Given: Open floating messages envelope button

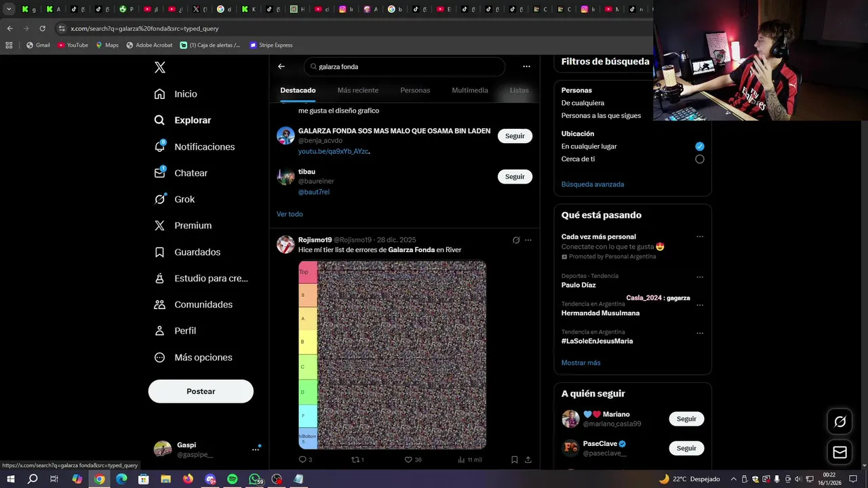Looking at the screenshot, I should [840, 452].
